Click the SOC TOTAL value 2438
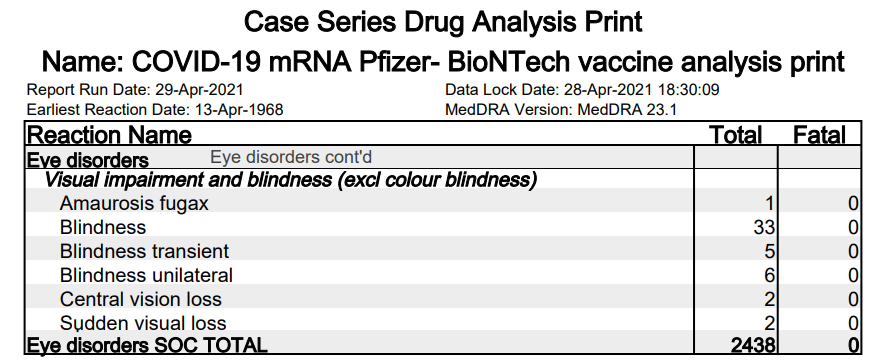The height and width of the screenshot is (364, 883). 753,345
